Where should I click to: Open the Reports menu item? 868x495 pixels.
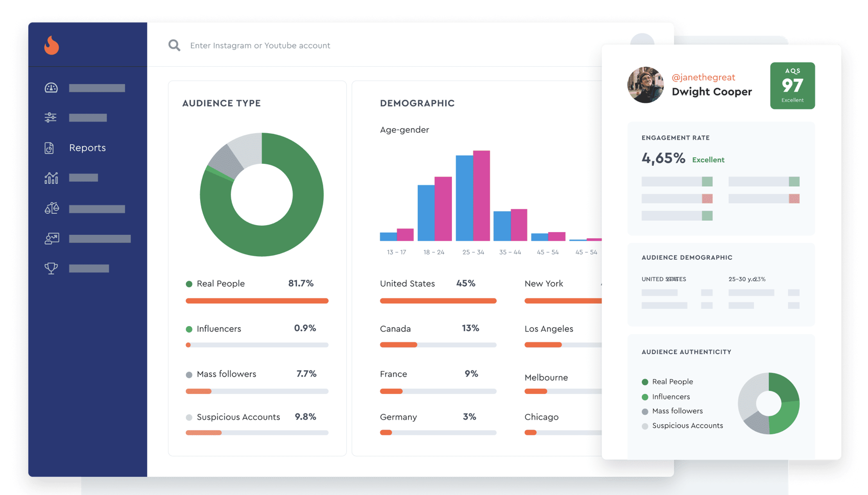87,148
